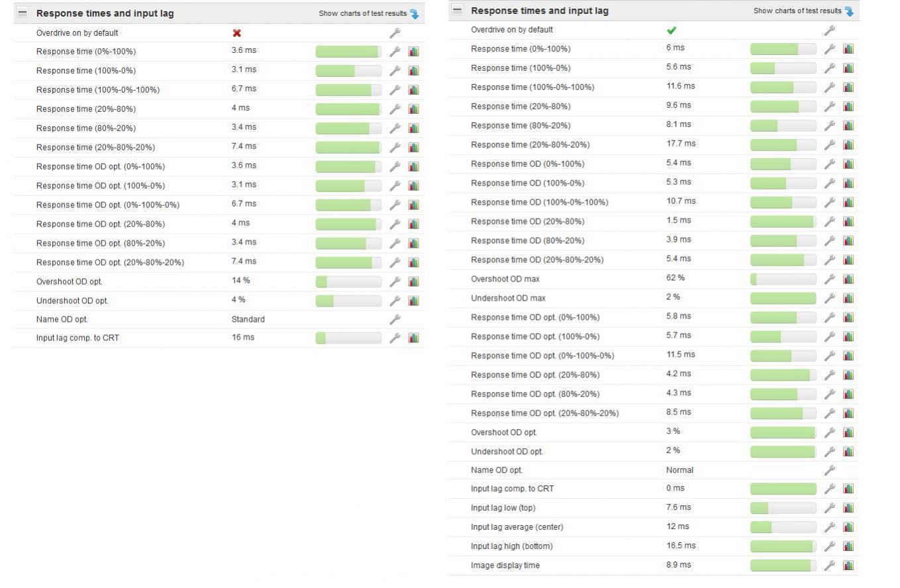The image size is (900, 588).
Task: Click right Show charts of test results link
Action: [x=797, y=11]
